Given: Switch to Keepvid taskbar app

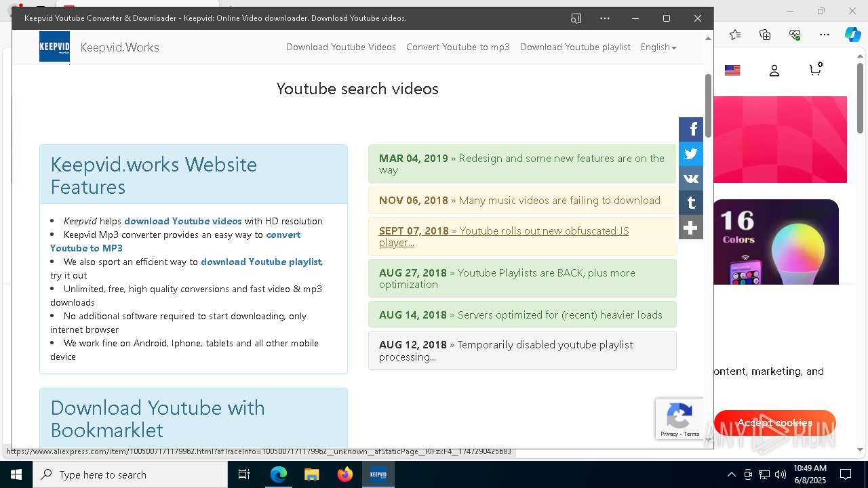Looking at the screenshot, I should point(378,474).
